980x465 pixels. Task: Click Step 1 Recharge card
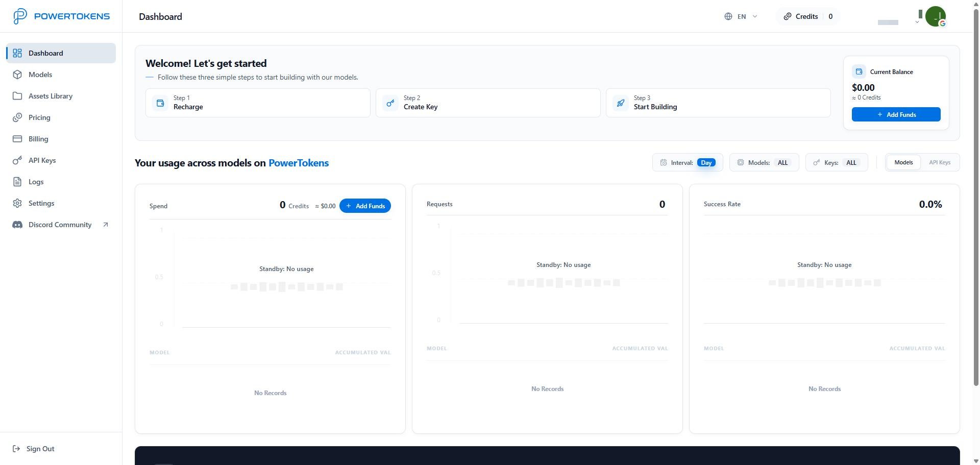tap(258, 103)
